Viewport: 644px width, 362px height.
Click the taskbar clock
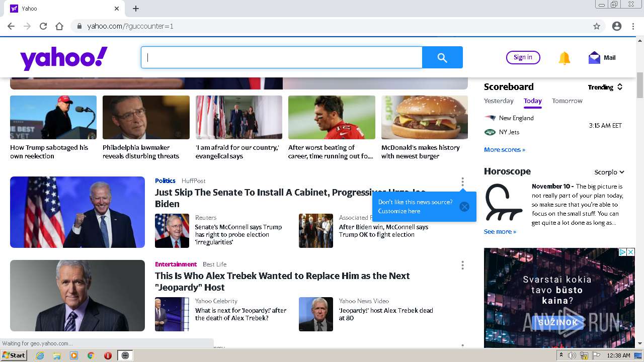[x=618, y=355]
